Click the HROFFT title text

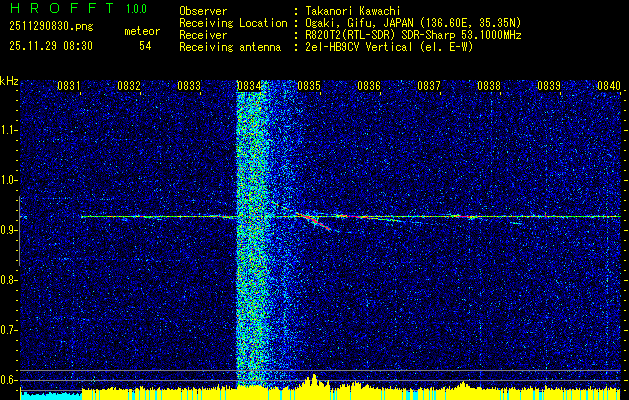62,8
